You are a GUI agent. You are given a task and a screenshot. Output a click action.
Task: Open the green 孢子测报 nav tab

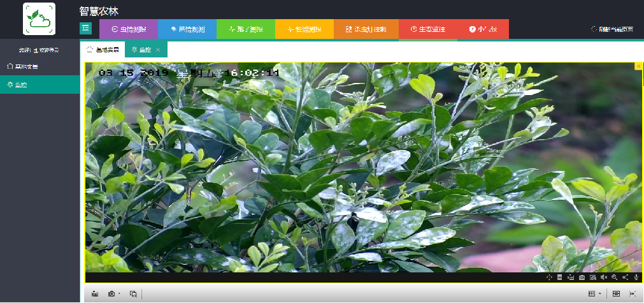coord(246,29)
